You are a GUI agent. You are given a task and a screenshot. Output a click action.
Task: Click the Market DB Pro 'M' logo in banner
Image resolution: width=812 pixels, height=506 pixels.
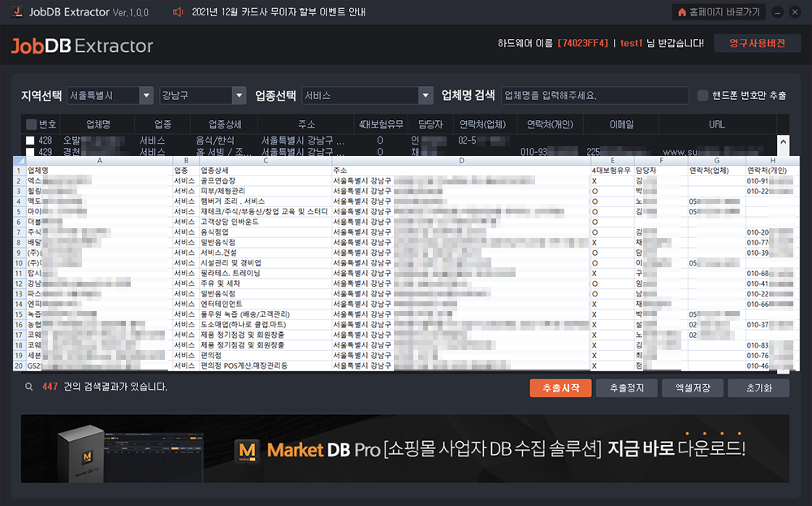tap(247, 450)
